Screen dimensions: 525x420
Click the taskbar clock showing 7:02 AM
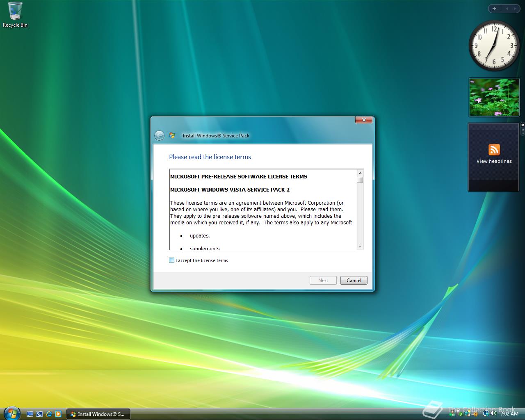pos(509,413)
